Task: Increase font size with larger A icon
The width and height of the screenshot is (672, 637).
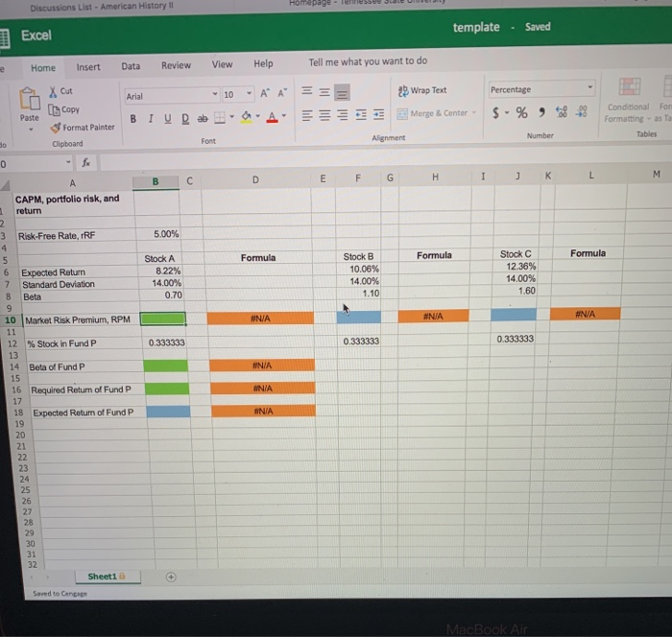Action: pyautogui.click(x=265, y=93)
